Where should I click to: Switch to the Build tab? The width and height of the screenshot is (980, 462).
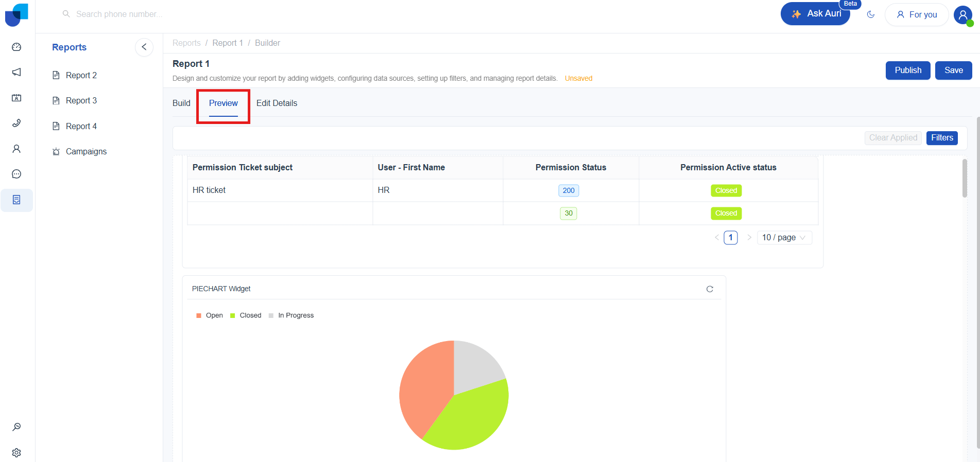(x=181, y=103)
